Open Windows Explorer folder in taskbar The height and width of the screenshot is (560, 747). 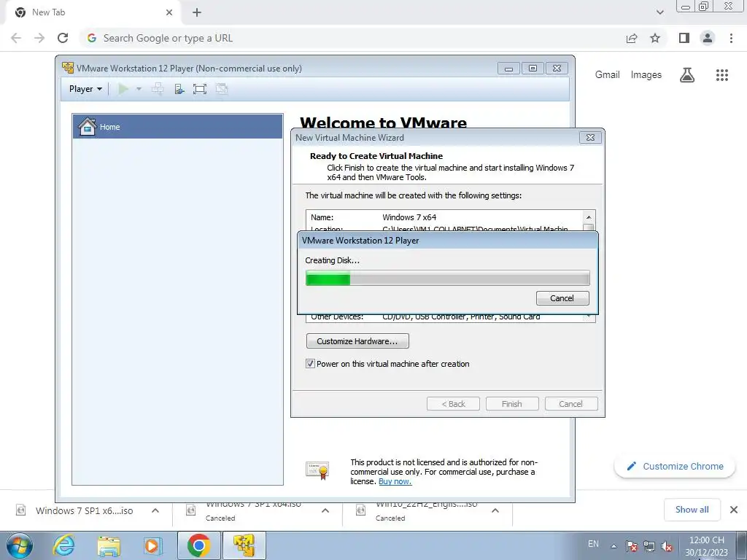tap(109, 545)
